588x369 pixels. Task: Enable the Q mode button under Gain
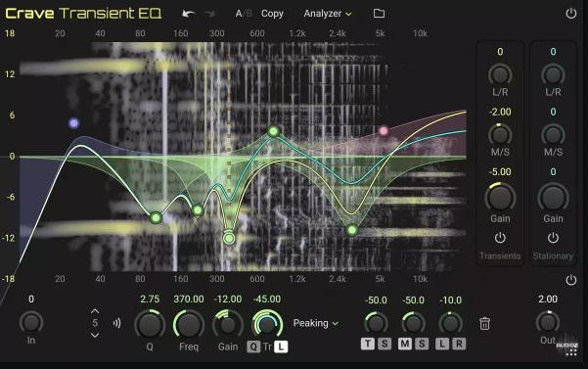pos(253,346)
